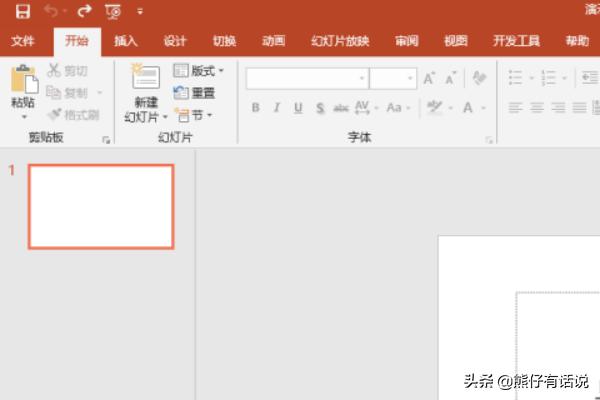The height and width of the screenshot is (400, 600).
Task: Click the Redo arrow icon
Action: click(84, 12)
